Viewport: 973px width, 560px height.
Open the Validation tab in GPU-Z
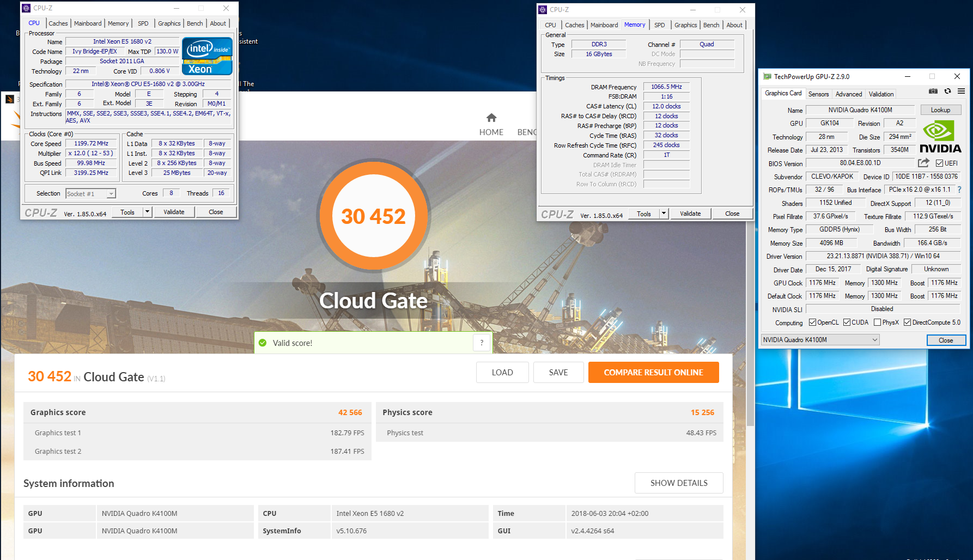(881, 94)
